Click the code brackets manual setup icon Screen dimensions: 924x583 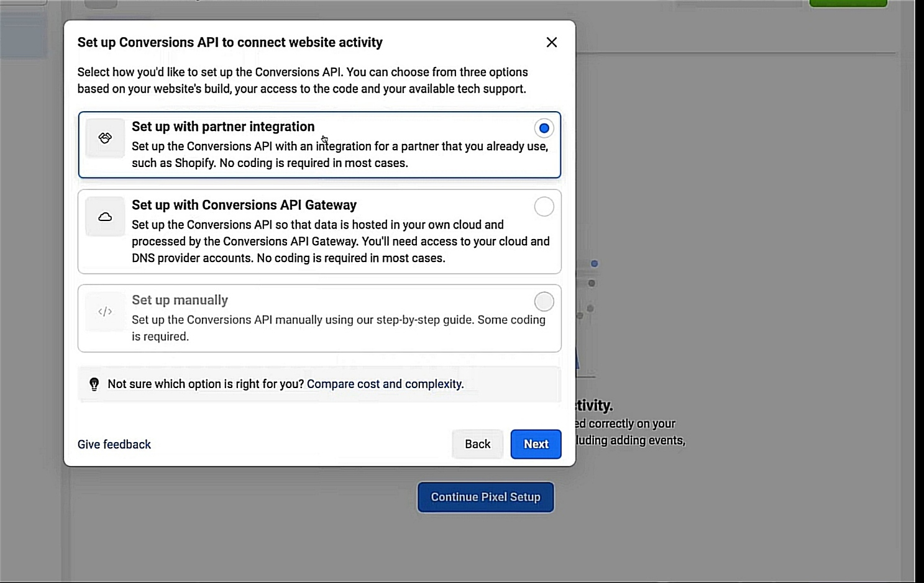pyautogui.click(x=105, y=312)
